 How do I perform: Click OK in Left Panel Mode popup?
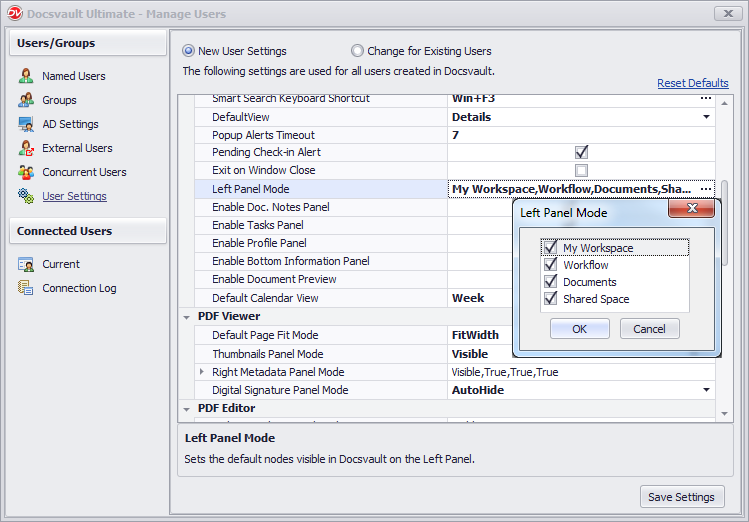click(x=579, y=329)
